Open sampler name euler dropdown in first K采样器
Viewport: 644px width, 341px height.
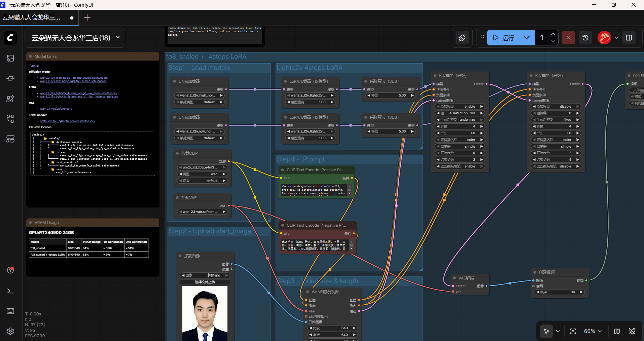point(460,140)
